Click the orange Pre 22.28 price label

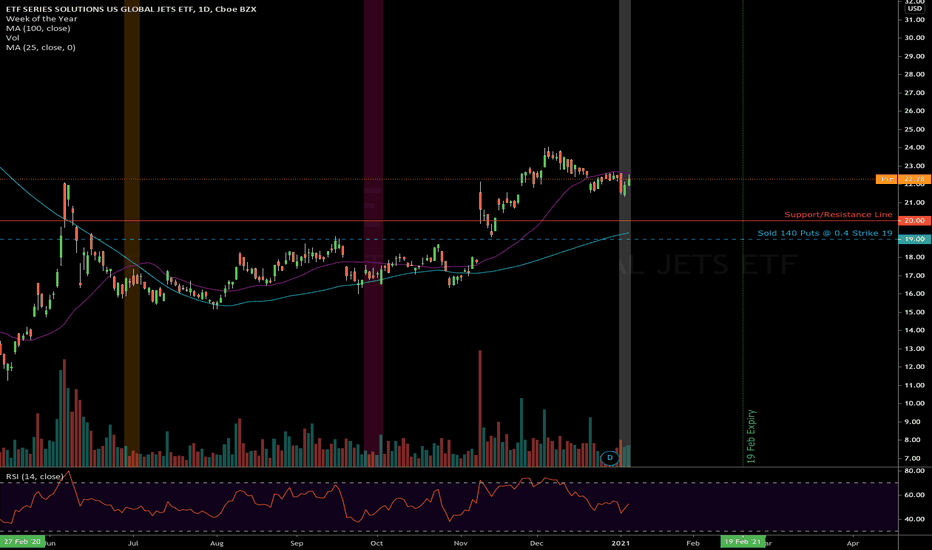(903, 178)
